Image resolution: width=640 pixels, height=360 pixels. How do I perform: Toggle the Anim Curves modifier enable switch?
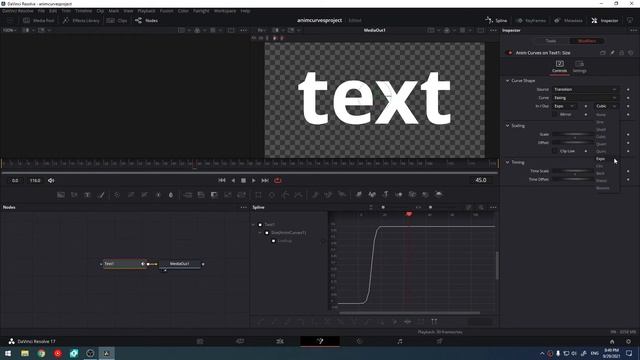(509, 53)
